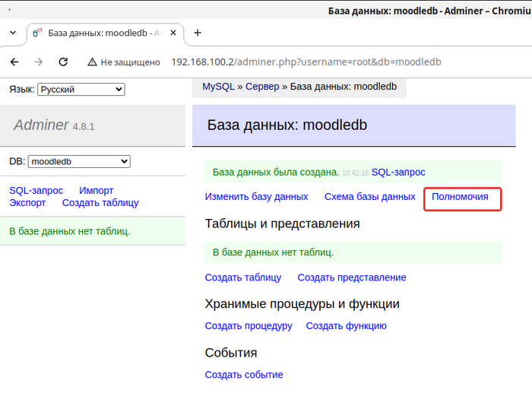Click Создать процедуру link

pyautogui.click(x=249, y=325)
